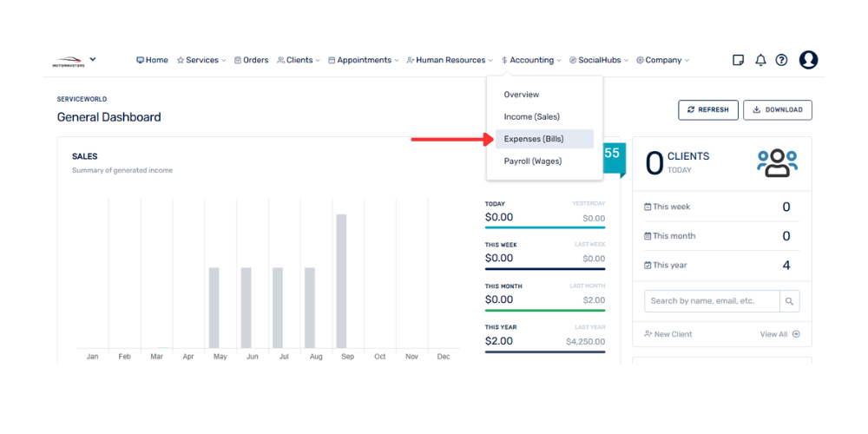
Task: Open the user profile avatar
Action: [x=808, y=60]
